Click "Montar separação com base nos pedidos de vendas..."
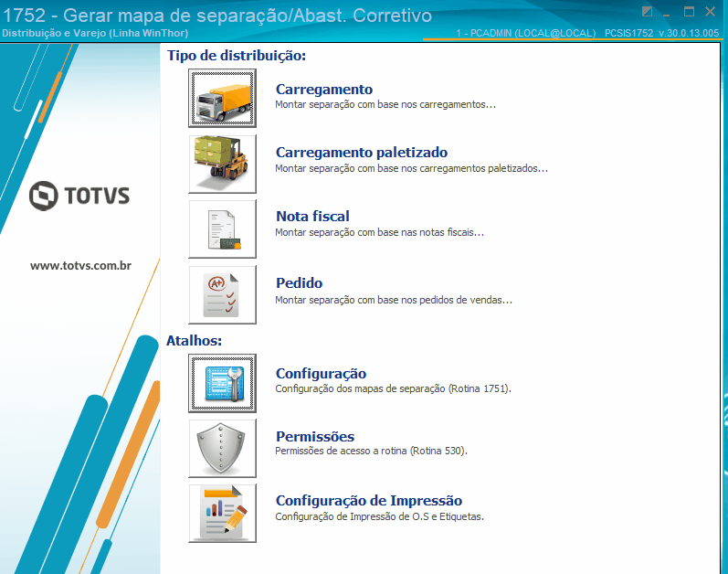The image size is (728, 574). (394, 301)
